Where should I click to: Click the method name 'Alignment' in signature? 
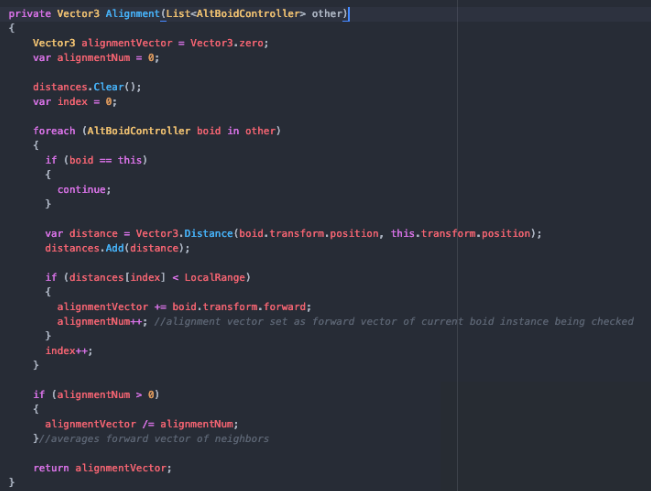[x=132, y=14]
